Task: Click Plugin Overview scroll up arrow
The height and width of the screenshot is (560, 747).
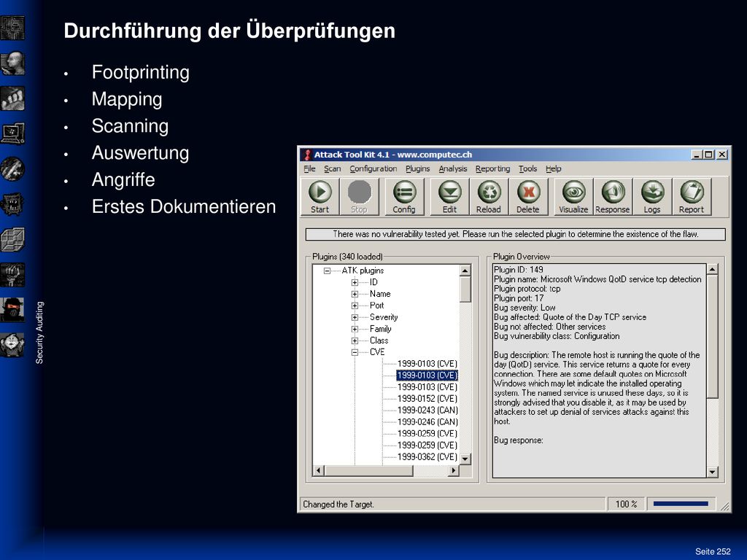Action: pyautogui.click(x=712, y=270)
